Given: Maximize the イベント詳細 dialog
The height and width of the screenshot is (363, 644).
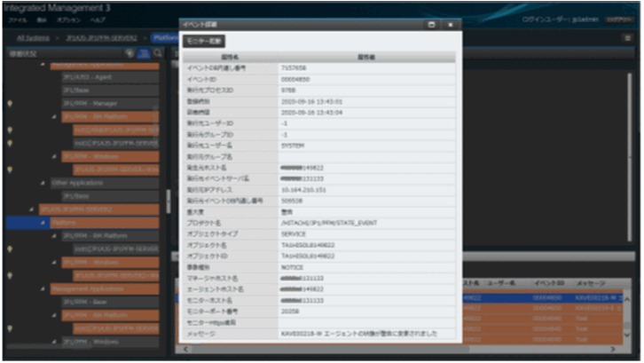Looking at the screenshot, I should [431, 25].
